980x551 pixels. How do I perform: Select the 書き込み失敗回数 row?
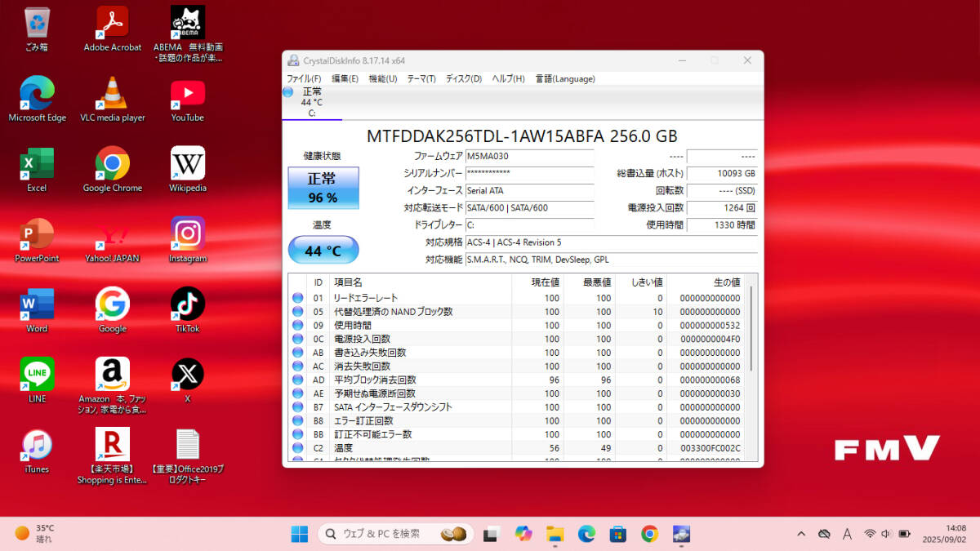[517, 353]
